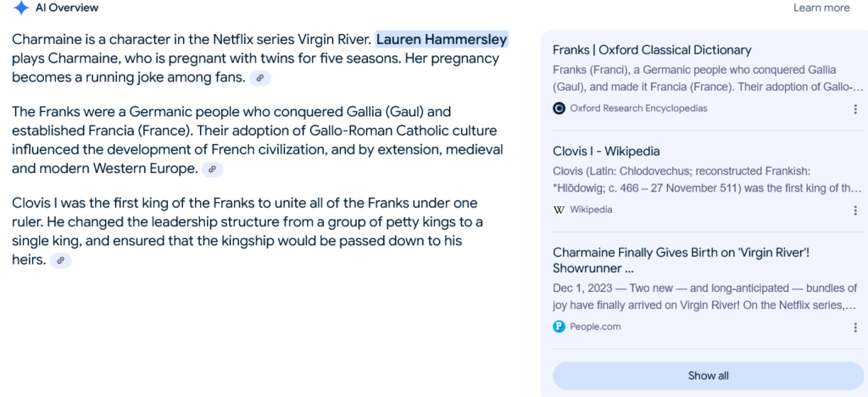Open Franks | Oxford Classical Dictionary link
868x397 pixels.
coord(652,50)
